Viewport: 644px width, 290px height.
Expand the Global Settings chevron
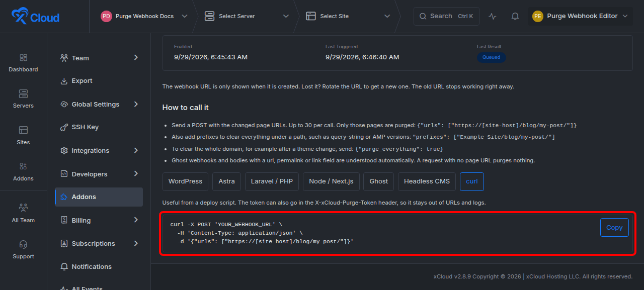click(136, 104)
